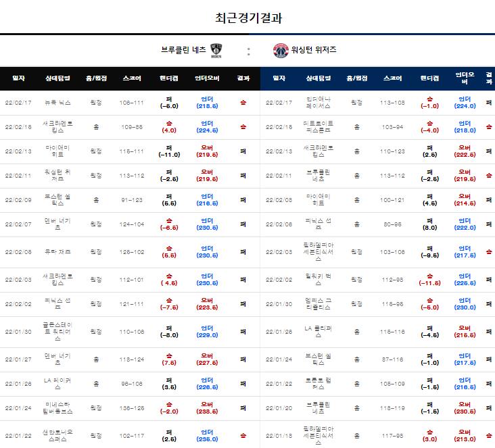The image size is (495, 448).
Task: Click the LA 클리퍼스 opponent cell
Action: pos(319,332)
